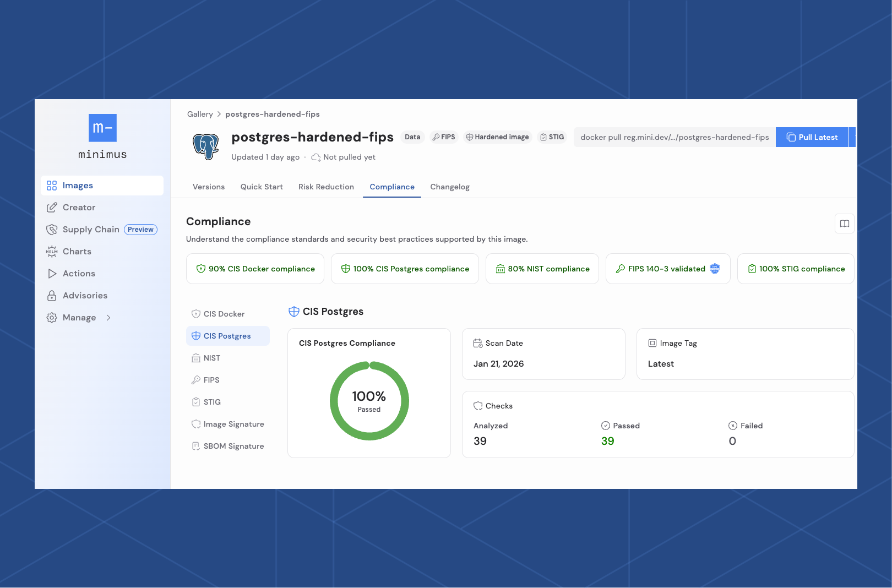This screenshot has width=892, height=588.
Task: Open Images in the sidebar
Action: click(x=102, y=186)
